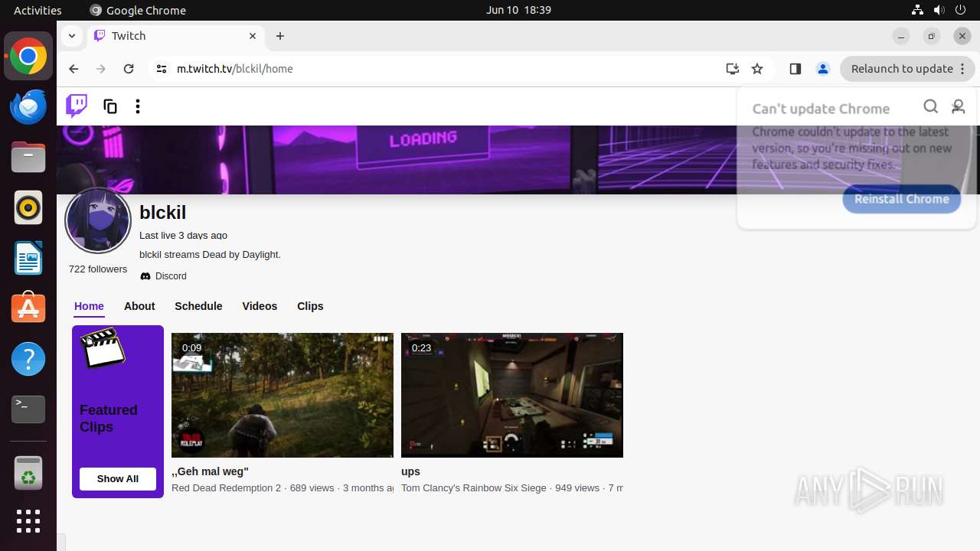Expand the tab search dropdown arrow
The image size is (980, 551).
[71, 36]
